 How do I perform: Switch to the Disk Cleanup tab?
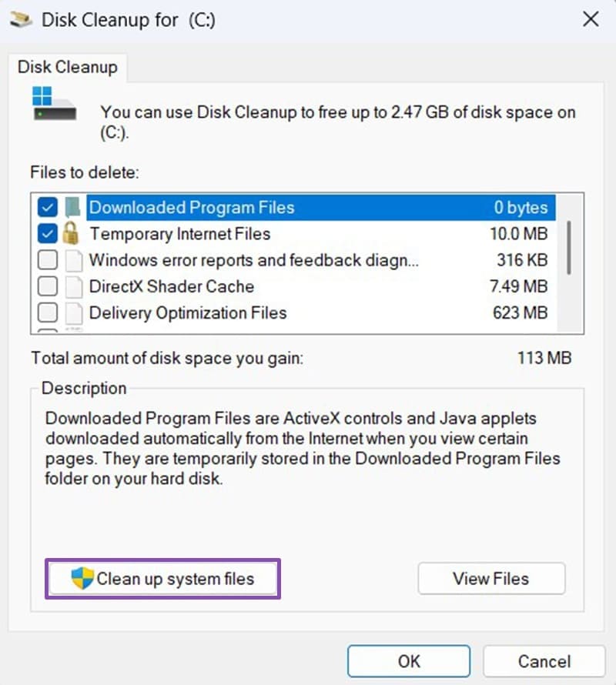(x=68, y=68)
